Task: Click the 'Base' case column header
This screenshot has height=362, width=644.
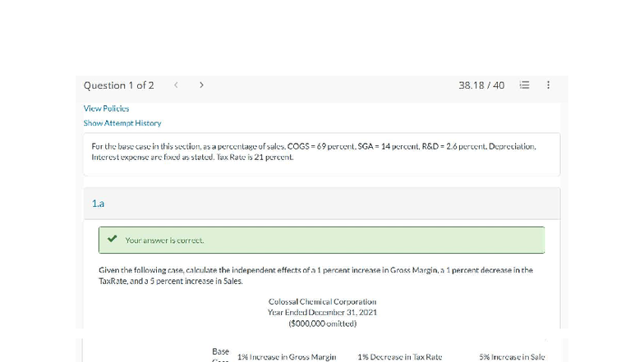Action: [220, 352]
